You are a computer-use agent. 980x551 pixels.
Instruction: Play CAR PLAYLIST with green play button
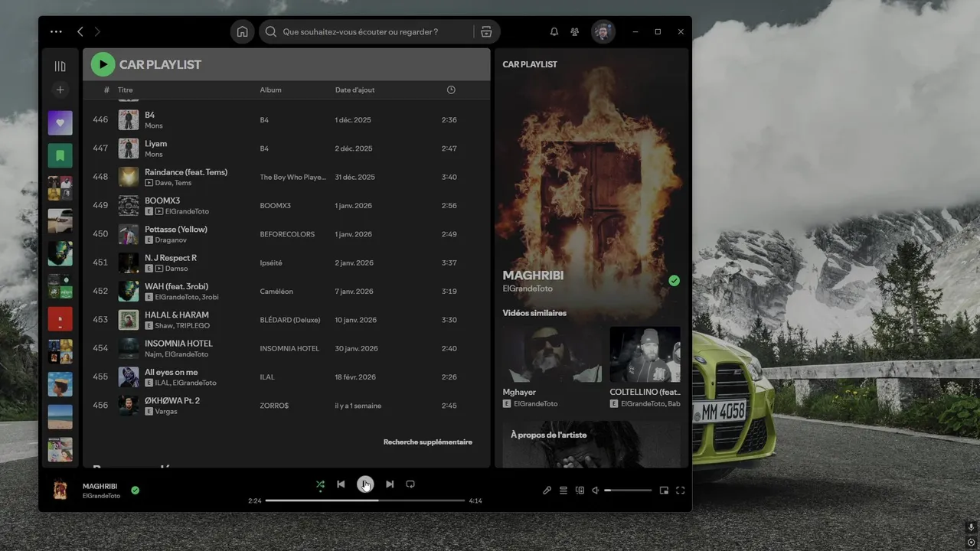point(103,64)
